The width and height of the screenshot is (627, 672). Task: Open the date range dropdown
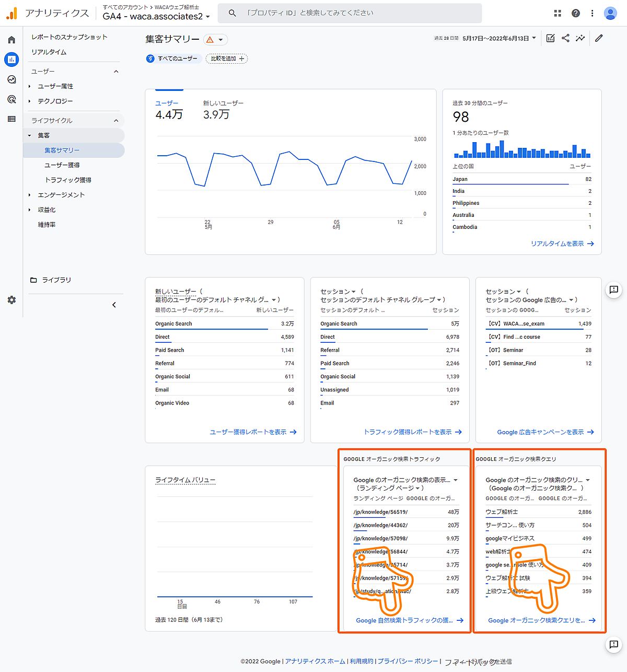(499, 38)
